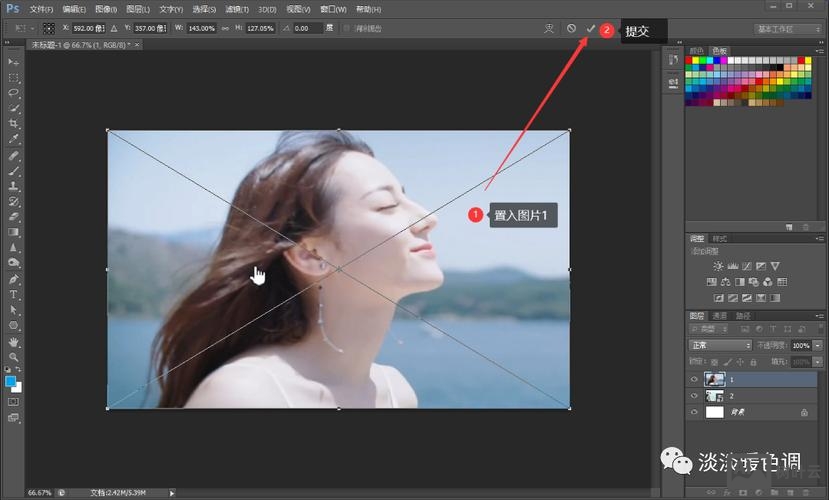Select the Crop tool
The height and width of the screenshot is (500, 829).
14,123
